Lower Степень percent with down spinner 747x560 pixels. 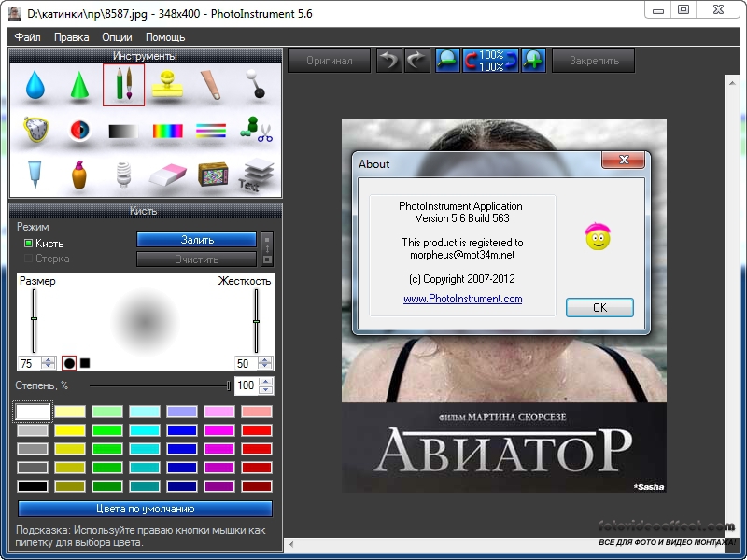pyautogui.click(x=266, y=389)
